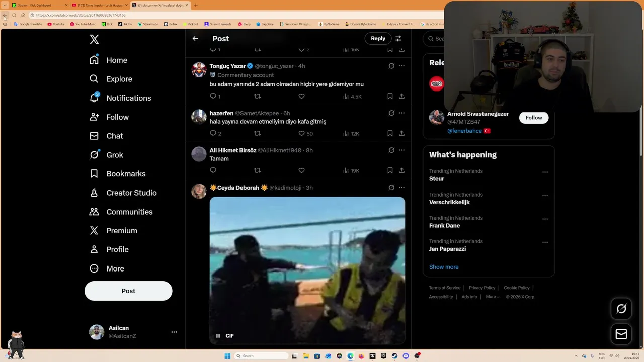Open Terms of Service footer link

pos(445,288)
